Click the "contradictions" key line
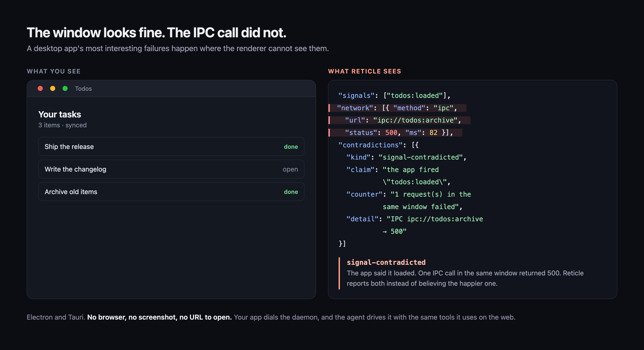 click(x=378, y=145)
